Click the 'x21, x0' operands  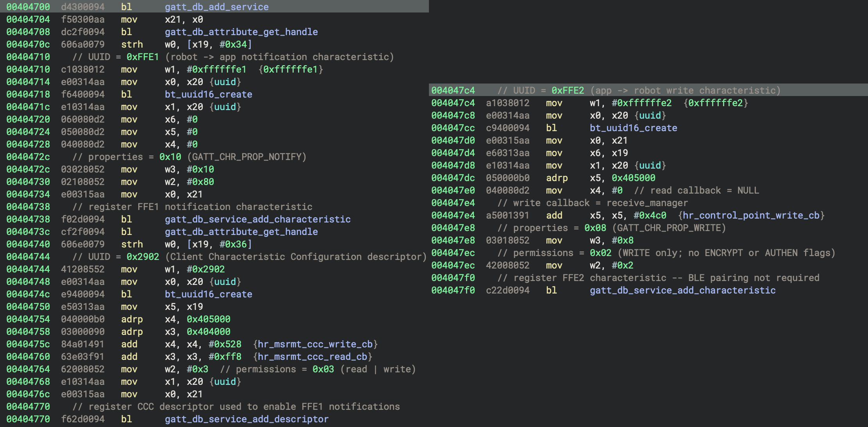coord(184,20)
